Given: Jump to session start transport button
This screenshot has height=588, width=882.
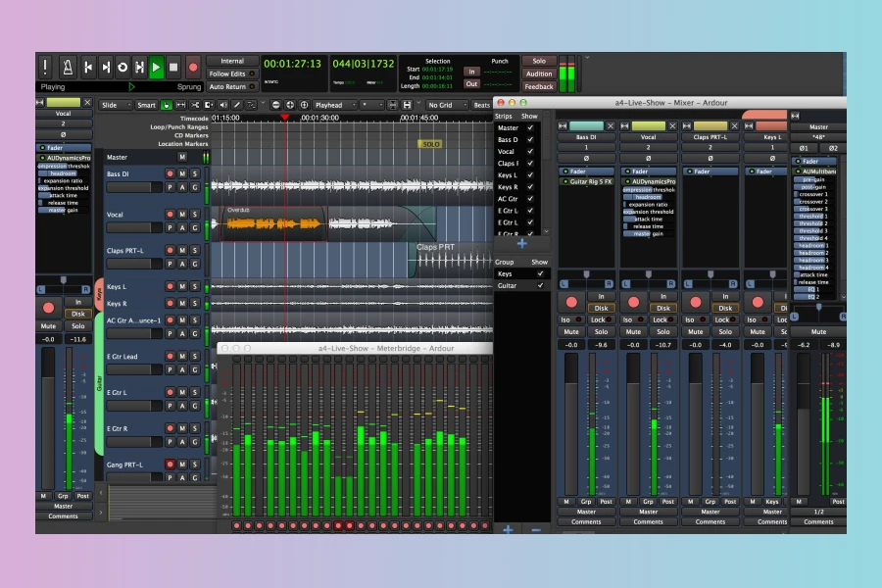Looking at the screenshot, I should coord(88,67).
